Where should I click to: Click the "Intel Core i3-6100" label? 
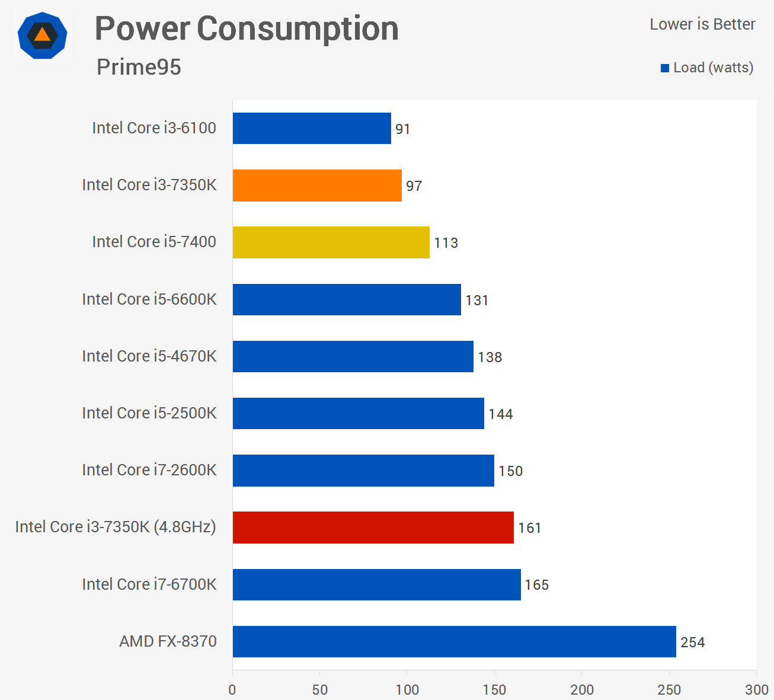154,128
